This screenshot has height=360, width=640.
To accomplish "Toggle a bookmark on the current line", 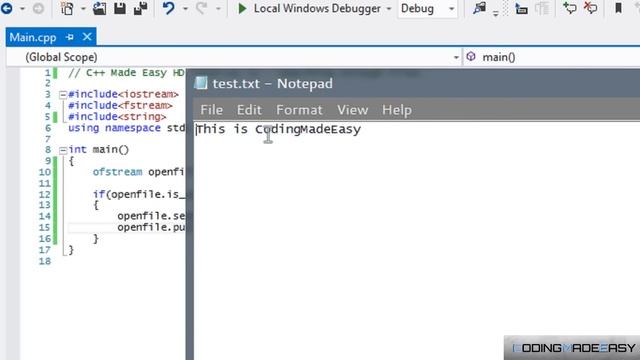I will 618,8.
